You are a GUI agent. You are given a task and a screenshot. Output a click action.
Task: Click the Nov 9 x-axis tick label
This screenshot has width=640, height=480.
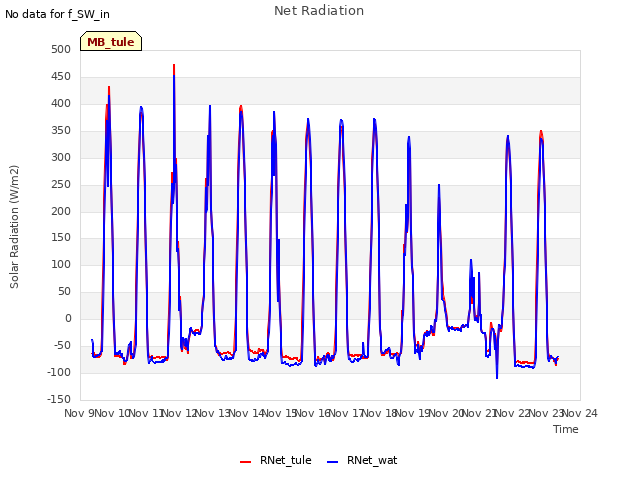pyautogui.click(x=79, y=413)
